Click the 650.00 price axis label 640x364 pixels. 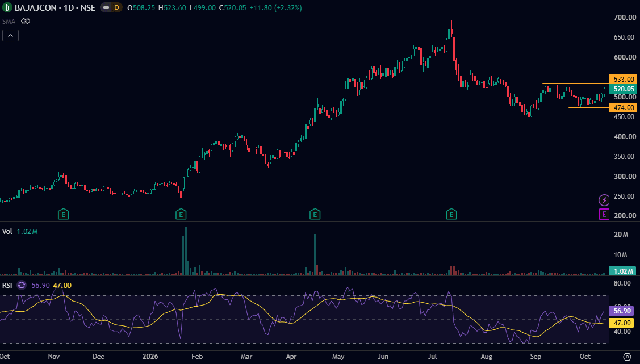click(625, 37)
